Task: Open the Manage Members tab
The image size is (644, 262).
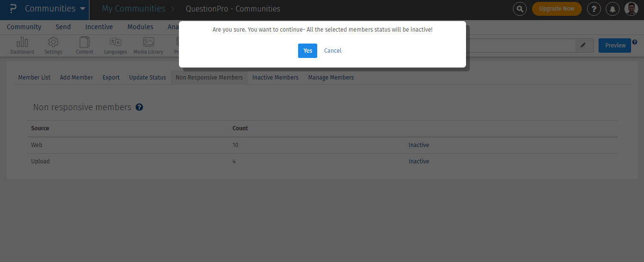Action: pyautogui.click(x=331, y=78)
